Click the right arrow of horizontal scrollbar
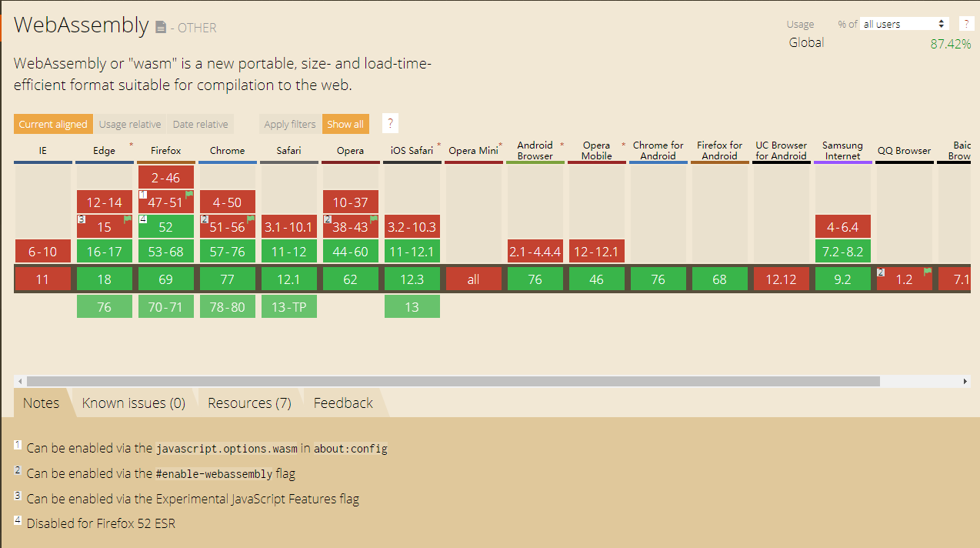 (x=965, y=381)
